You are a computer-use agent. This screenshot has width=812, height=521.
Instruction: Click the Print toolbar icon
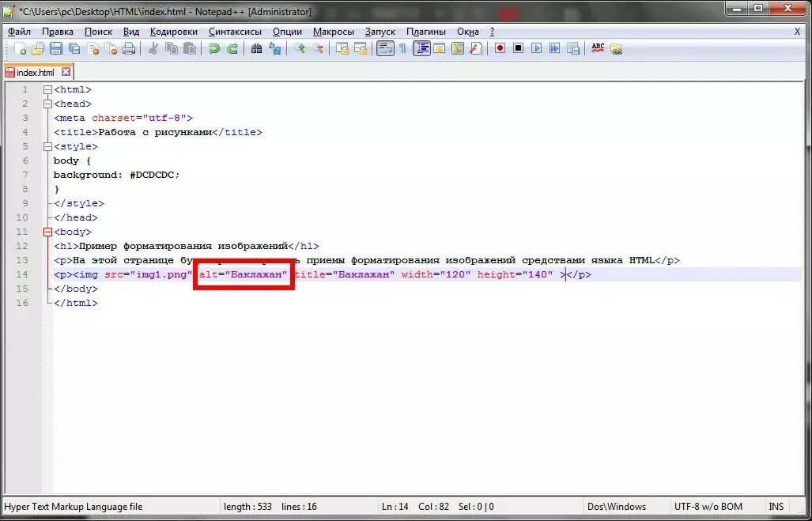point(129,49)
